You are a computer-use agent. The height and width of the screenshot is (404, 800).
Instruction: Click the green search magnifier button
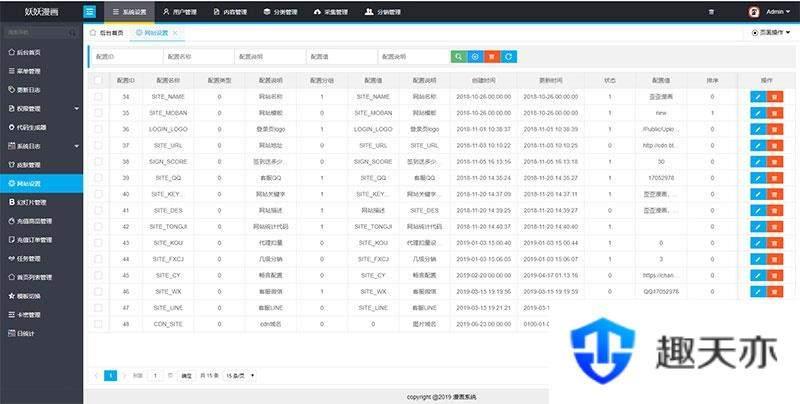(459, 57)
